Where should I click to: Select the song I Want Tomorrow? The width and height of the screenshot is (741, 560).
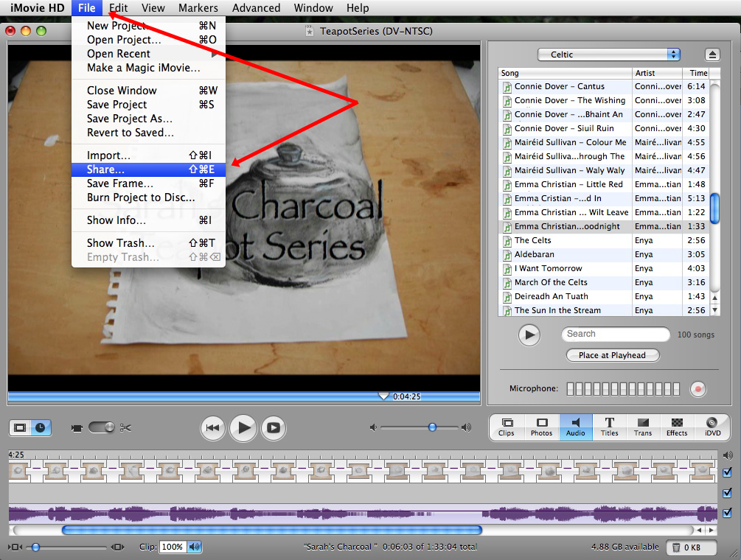(x=605, y=269)
